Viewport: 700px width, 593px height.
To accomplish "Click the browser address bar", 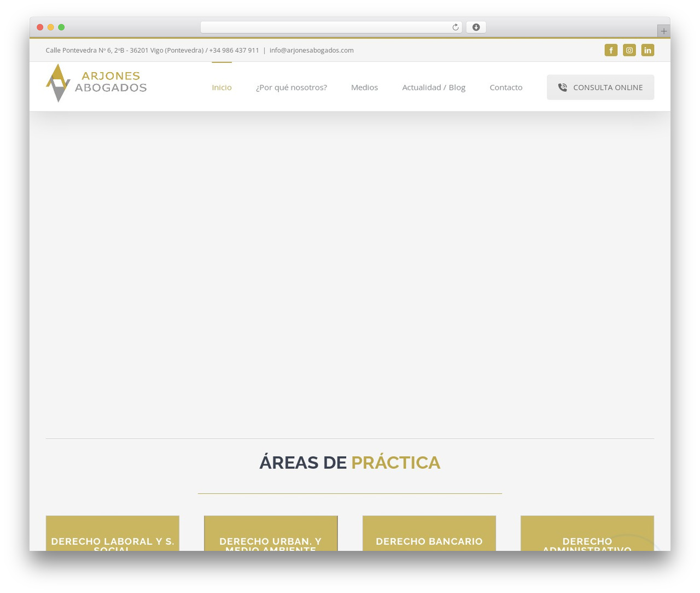I will (331, 27).
